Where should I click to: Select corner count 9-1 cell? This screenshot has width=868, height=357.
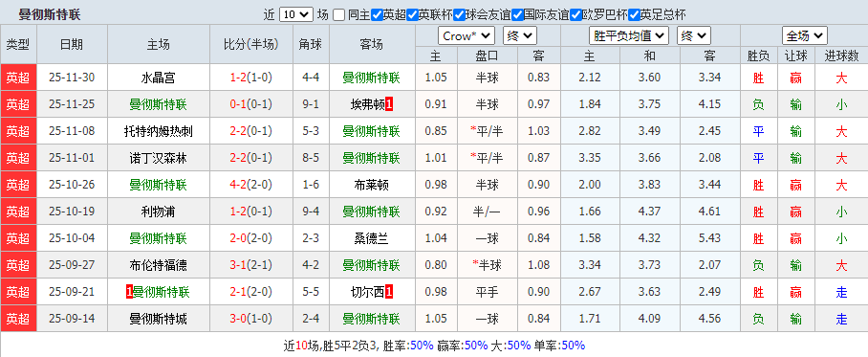pos(311,104)
